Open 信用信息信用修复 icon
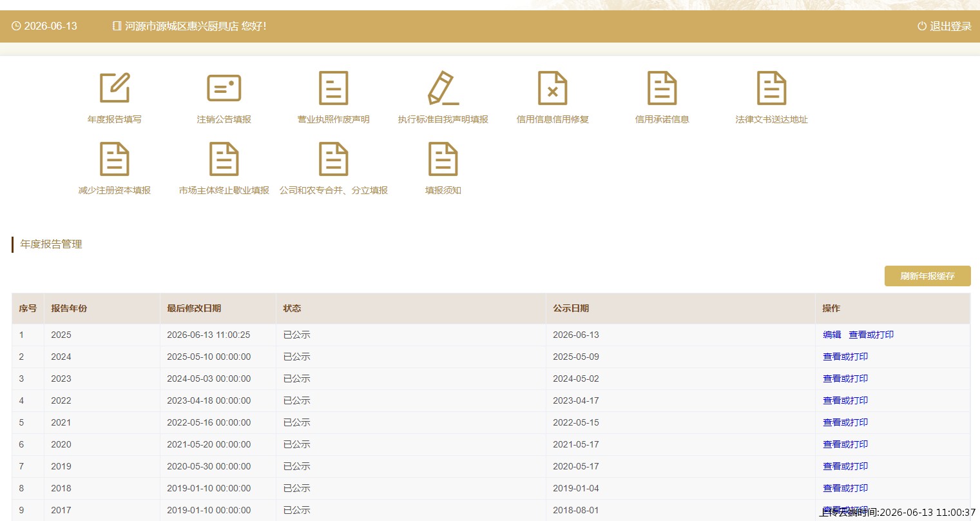This screenshot has height=521, width=980. (553, 88)
